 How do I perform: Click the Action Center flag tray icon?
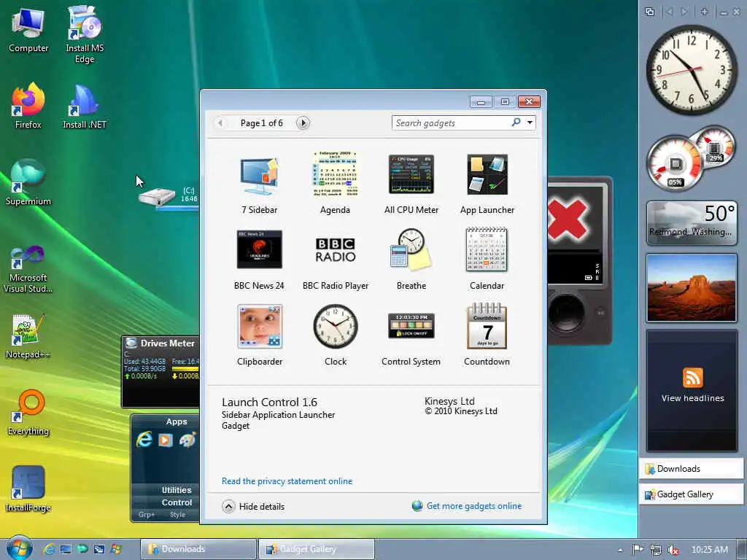(638, 550)
